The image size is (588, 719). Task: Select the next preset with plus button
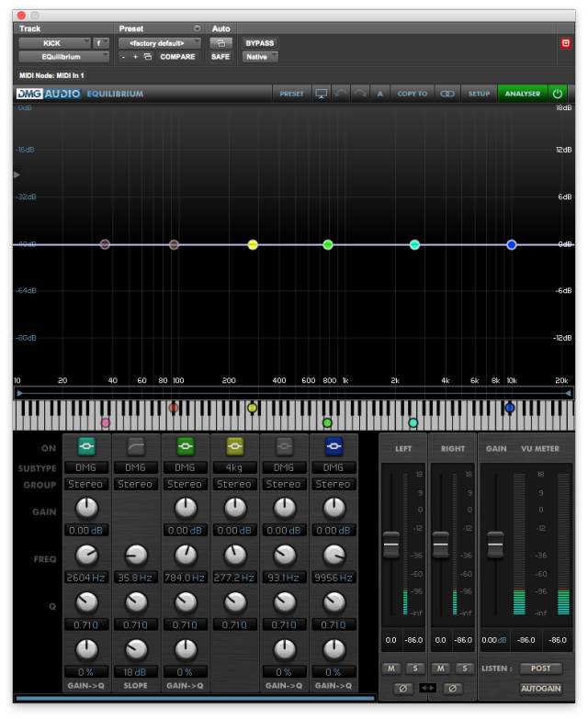[x=135, y=57]
